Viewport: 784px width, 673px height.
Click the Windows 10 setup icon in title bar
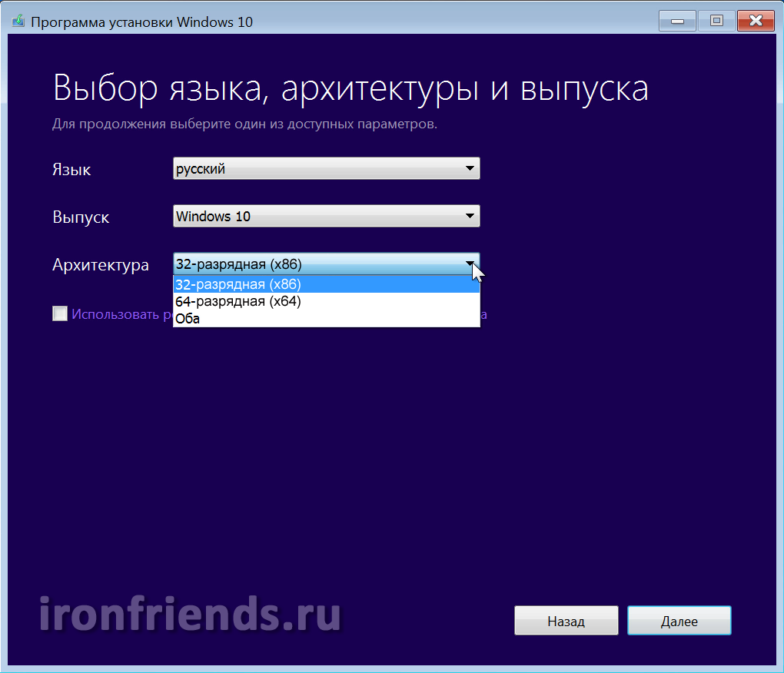click(x=18, y=22)
